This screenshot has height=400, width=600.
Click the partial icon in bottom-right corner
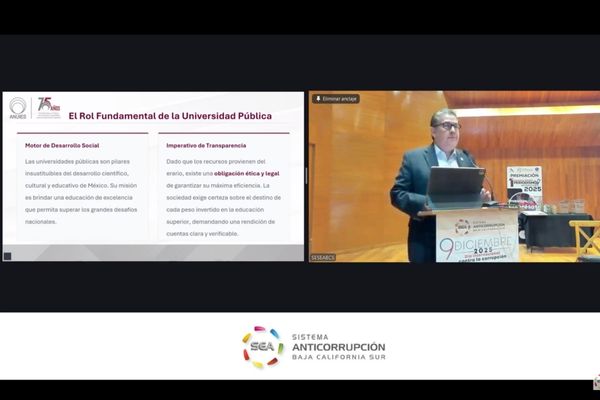(x=595, y=381)
